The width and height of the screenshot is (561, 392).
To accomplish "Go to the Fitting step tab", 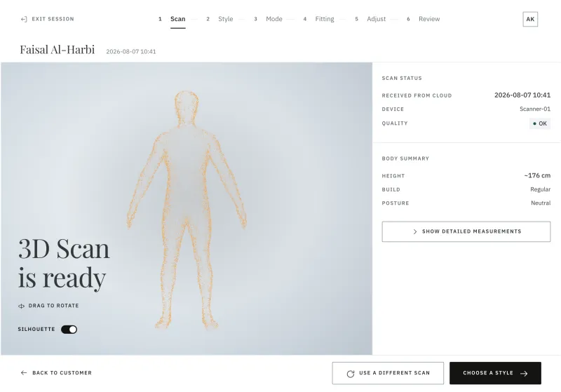I will [x=325, y=19].
